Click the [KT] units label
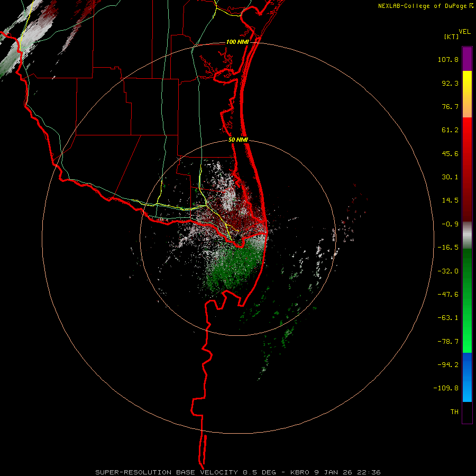The height and width of the screenshot is (476, 476). [451, 36]
